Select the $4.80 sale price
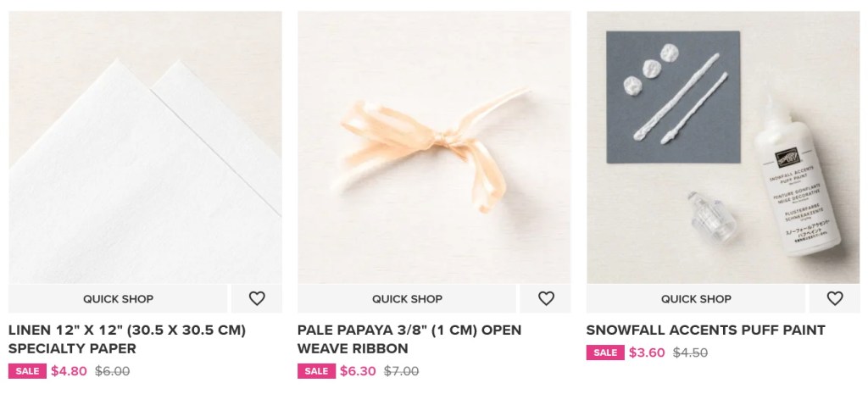This screenshot has height=394, width=868. click(x=70, y=371)
